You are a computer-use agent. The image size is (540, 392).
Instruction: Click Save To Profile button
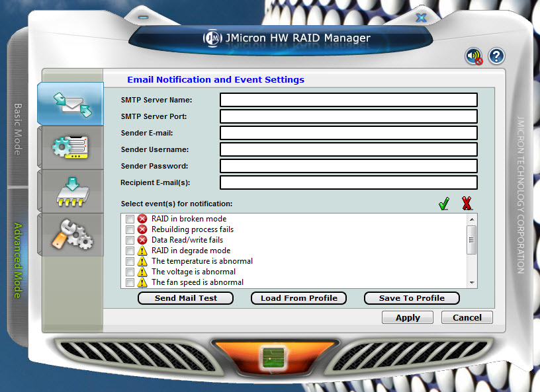point(412,298)
